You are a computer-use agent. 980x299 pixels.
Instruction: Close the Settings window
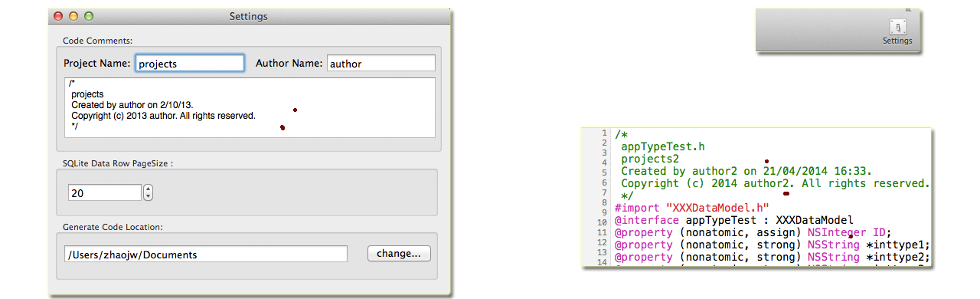tap(59, 16)
